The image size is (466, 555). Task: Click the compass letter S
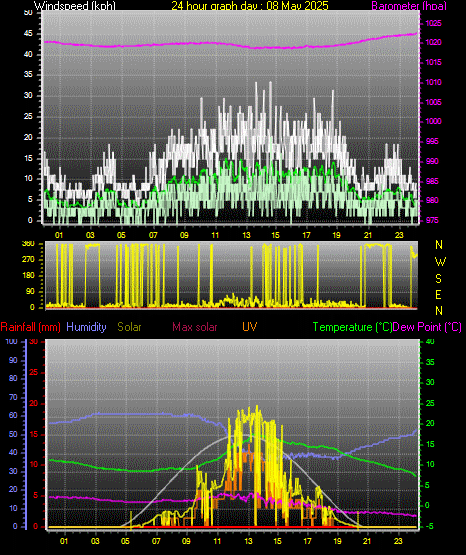click(x=438, y=279)
